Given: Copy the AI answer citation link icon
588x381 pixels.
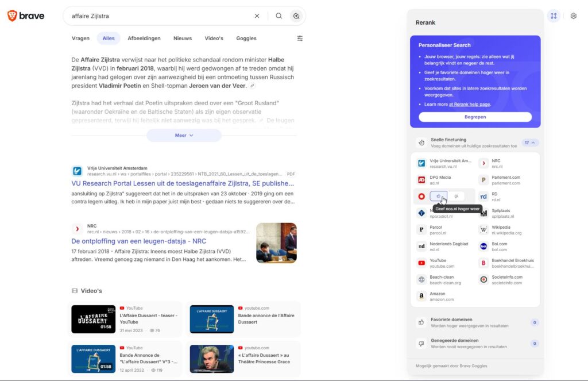Looking at the screenshot, I should tap(253, 86).
